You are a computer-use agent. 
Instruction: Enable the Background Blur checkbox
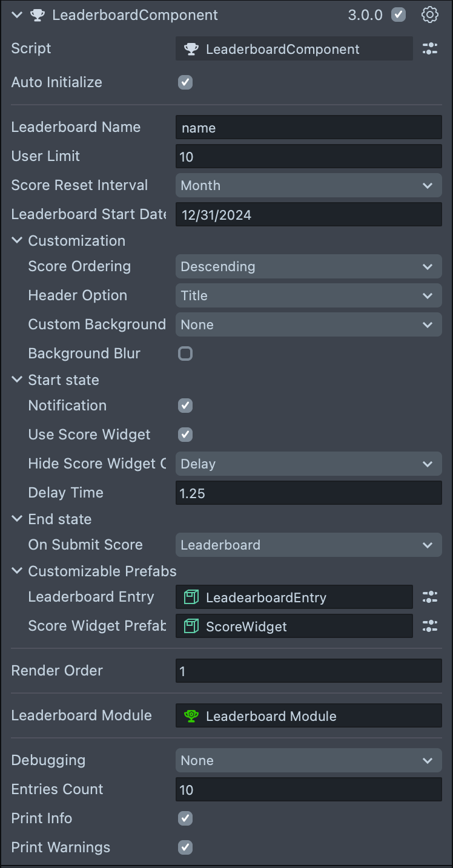pos(185,353)
